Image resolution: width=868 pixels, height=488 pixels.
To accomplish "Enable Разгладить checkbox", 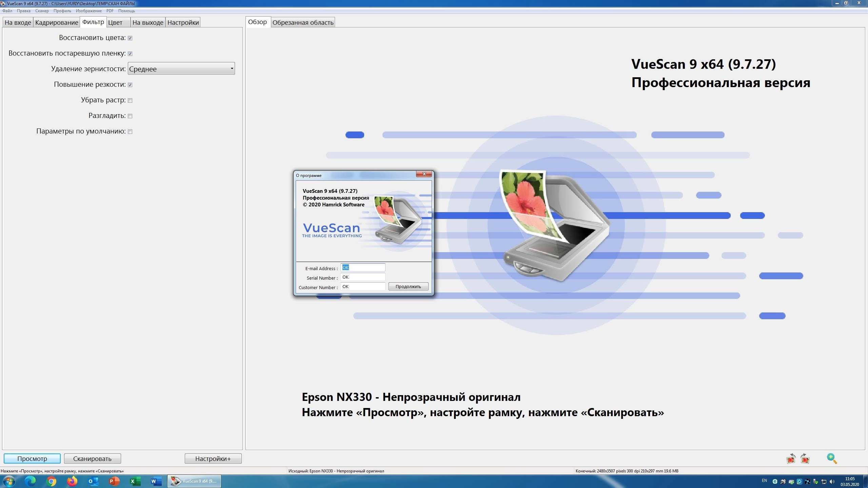I will [x=130, y=116].
